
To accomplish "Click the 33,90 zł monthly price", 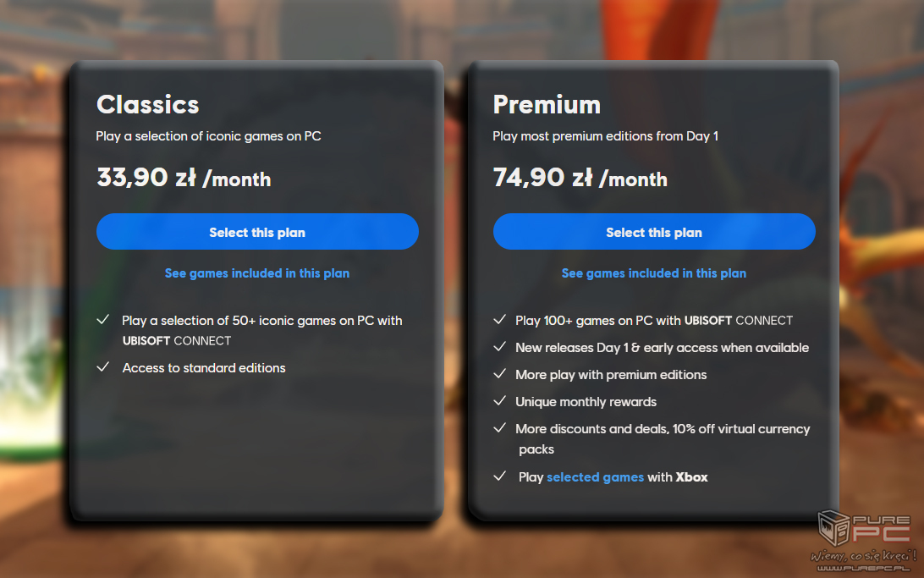I will point(184,178).
